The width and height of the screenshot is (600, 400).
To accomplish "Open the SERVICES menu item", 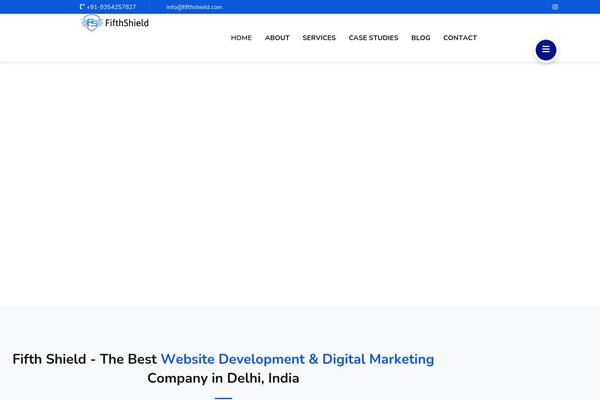I will [x=319, y=38].
